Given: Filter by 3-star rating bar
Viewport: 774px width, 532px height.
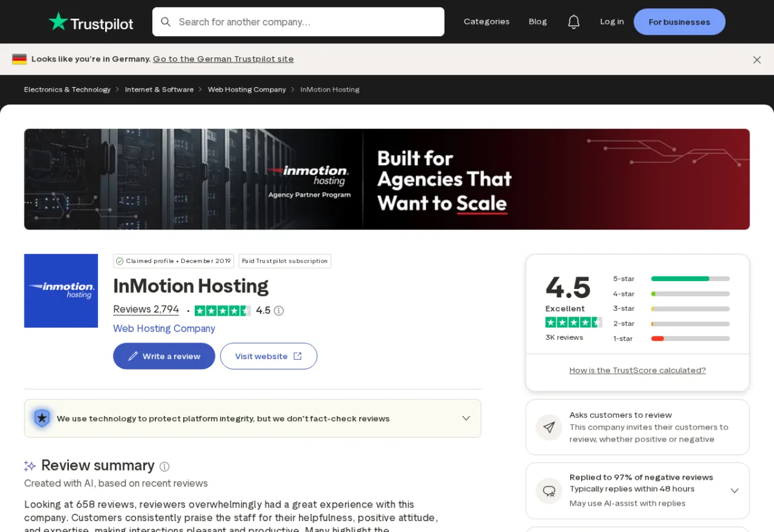Looking at the screenshot, I should pos(671,308).
